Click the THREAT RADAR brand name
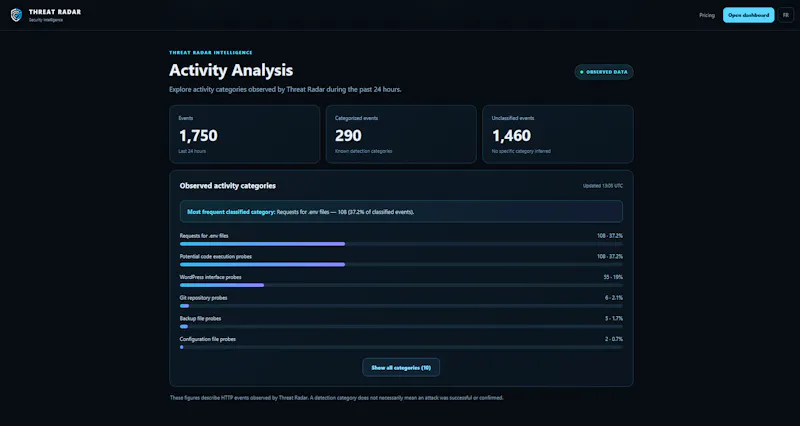 point(55,12)
